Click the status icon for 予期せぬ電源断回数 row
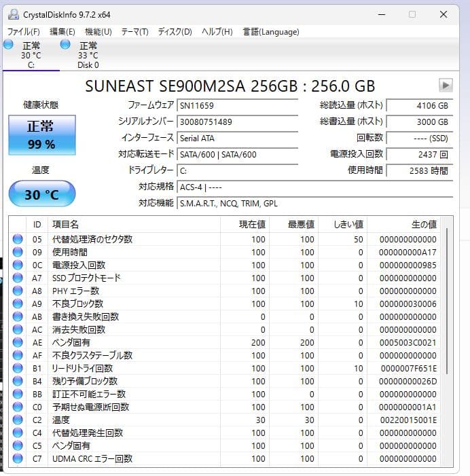Viewport: 470px width, 476px height. tap(18, 407)
